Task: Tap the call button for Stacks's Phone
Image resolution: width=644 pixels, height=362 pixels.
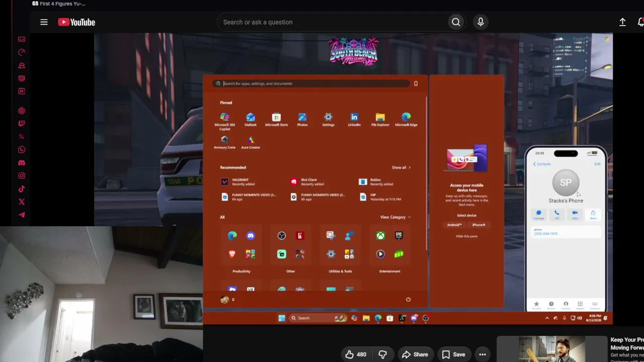Action: 556,215
